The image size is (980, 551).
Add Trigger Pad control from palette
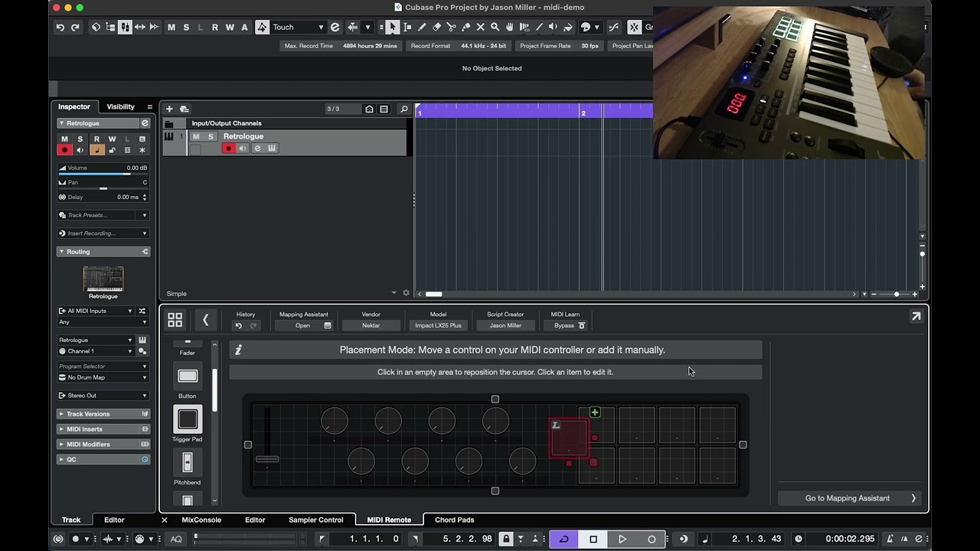[x=187, y=419]
